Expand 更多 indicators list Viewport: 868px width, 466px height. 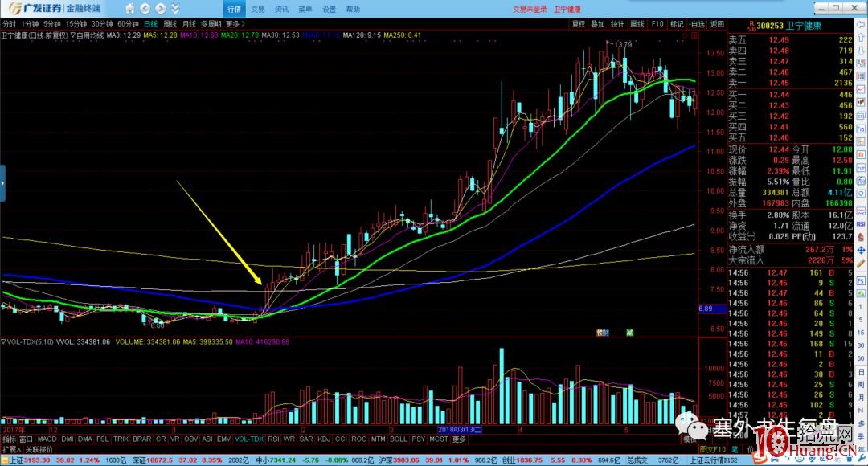[x=460, y=439]
